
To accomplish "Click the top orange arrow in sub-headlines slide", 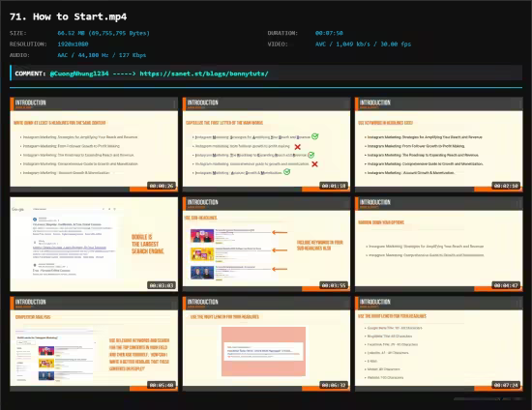I will pos(280,233).
